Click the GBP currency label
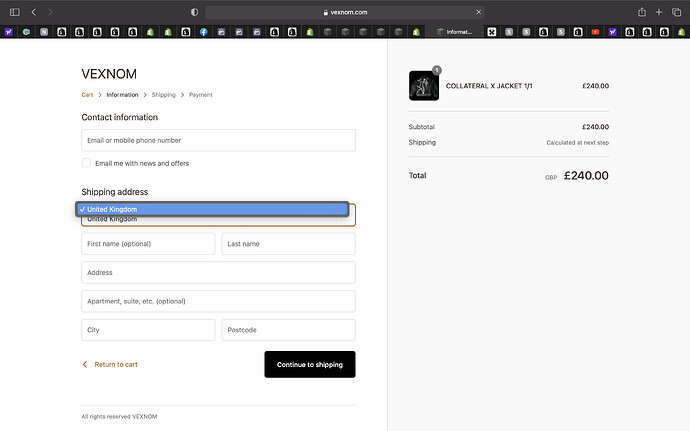The width and height of the screenshot is (690, 431). [x=551, y=177]
